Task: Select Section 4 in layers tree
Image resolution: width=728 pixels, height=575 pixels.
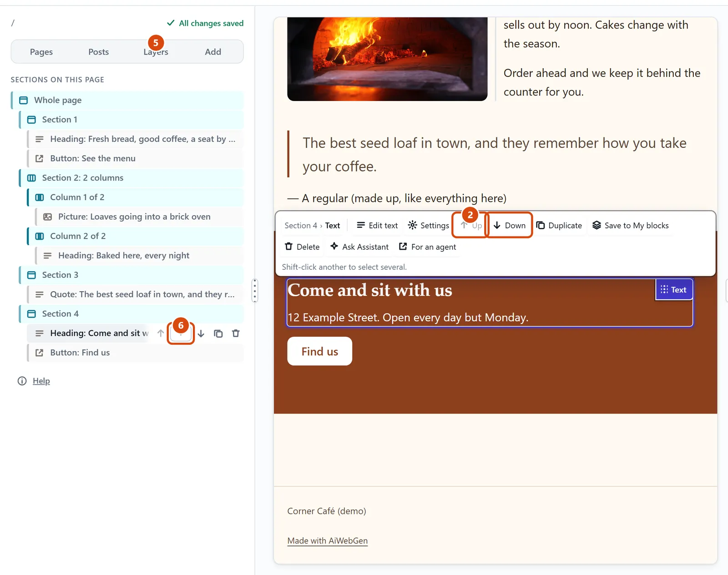Action: tap(131, 314)
